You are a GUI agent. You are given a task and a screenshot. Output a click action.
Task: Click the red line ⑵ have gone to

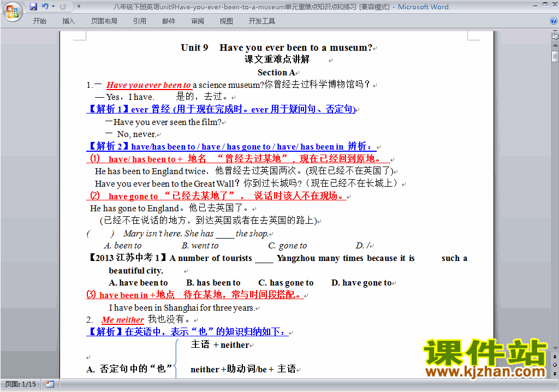(x=217, y=196)
